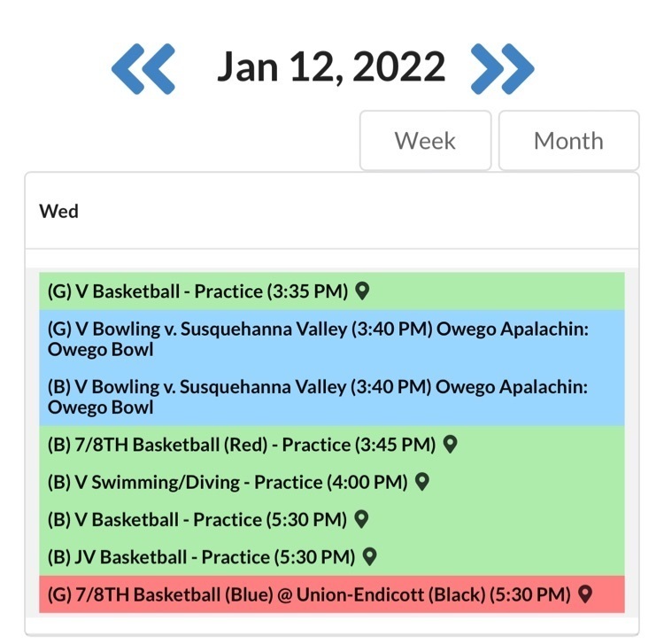Switch to Week view
The height and width of the screenshot is (644, 664).
(425, 141)
